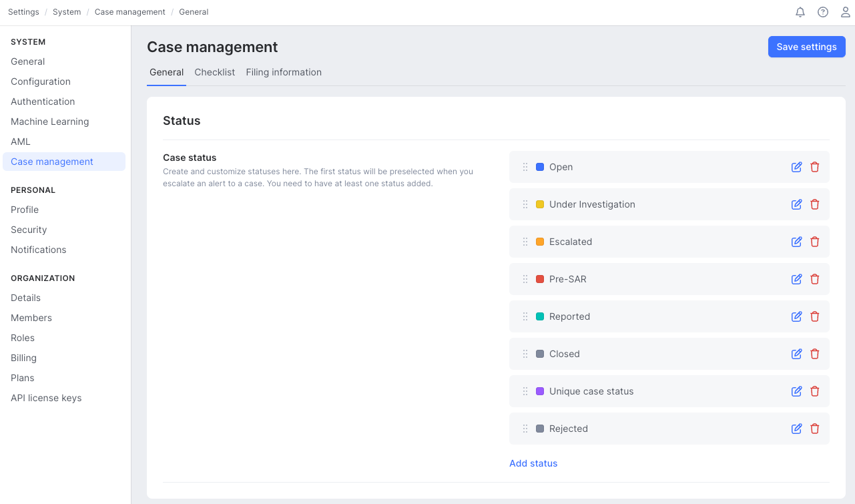855x504 pixels.
Task: Grab the drag handle of Unique case status
Action: [525, 391]
